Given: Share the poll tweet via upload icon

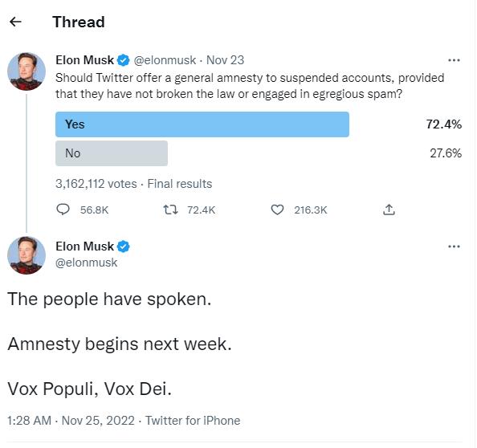Looking at the screenshot, I should point(389,210).
